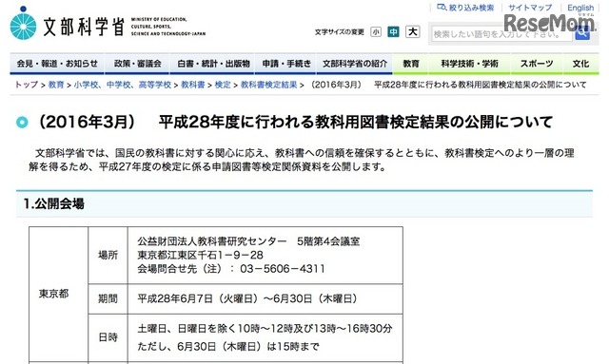Click the address 東京都江東区千石1-9-28

pyautogui.click(x=200, y=255)
